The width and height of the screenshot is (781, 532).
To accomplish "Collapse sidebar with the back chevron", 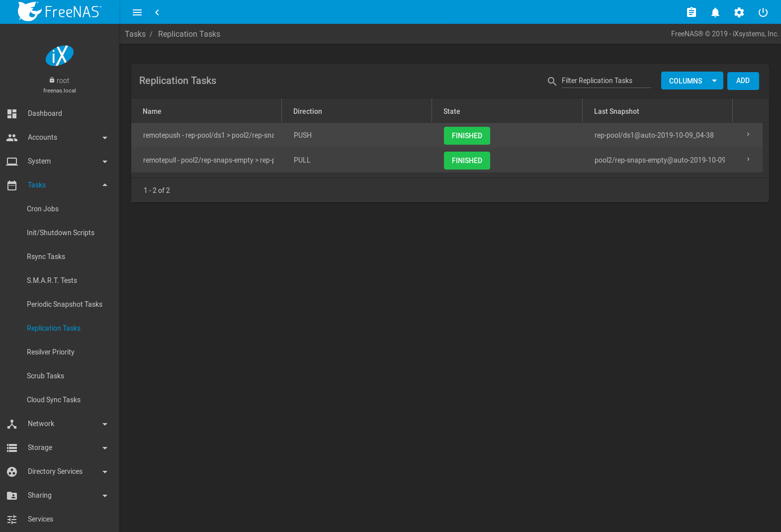I will pyautogui.click(x=157, y=12).
